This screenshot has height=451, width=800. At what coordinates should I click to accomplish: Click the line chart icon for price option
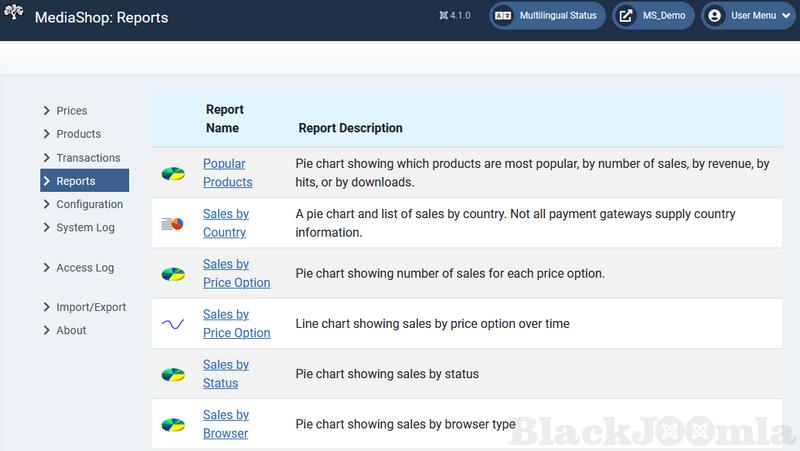(173, 324)
